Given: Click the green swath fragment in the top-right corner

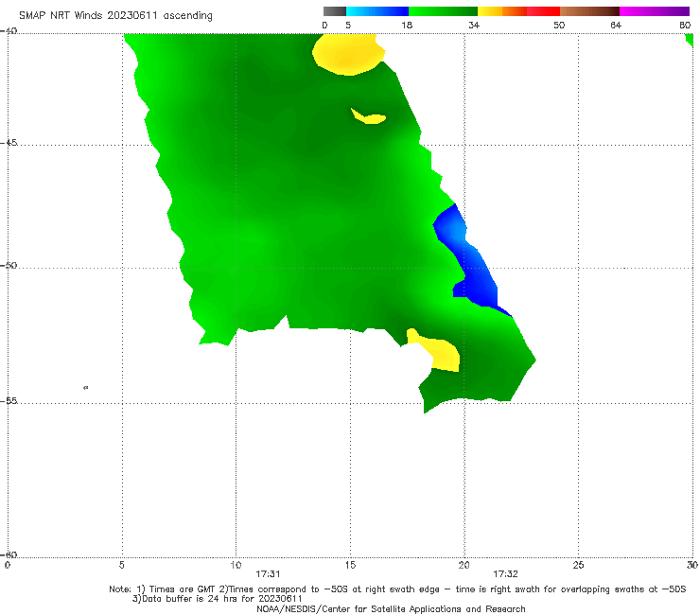Looking at the screenshot, I should [690, 40].
